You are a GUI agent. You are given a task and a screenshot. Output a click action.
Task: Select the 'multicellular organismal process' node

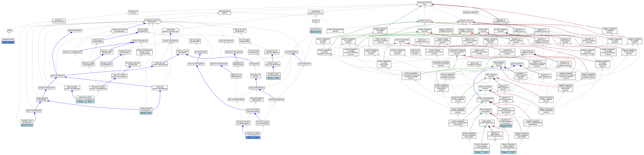316,12
